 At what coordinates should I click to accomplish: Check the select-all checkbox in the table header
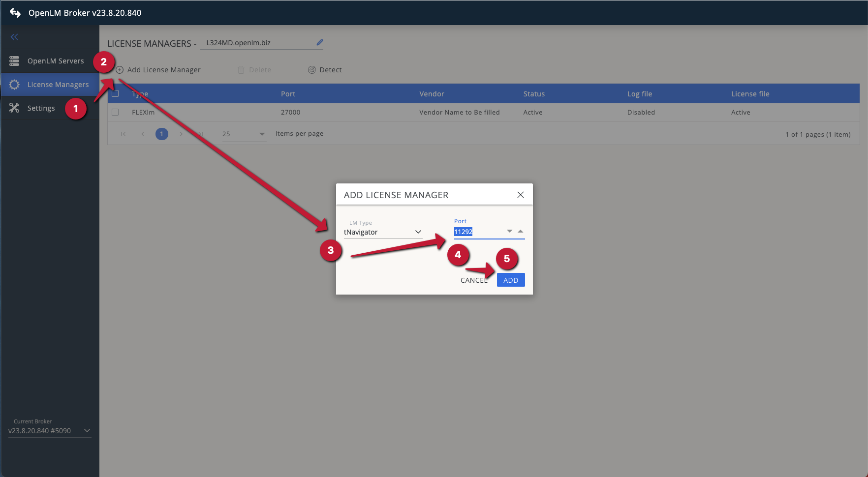point(115,93)
